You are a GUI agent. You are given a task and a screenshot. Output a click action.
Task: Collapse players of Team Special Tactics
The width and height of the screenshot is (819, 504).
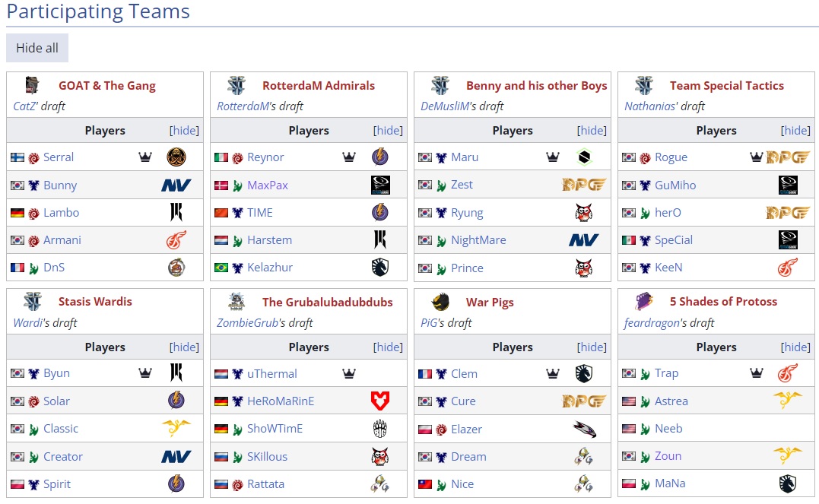click(795, 131)
